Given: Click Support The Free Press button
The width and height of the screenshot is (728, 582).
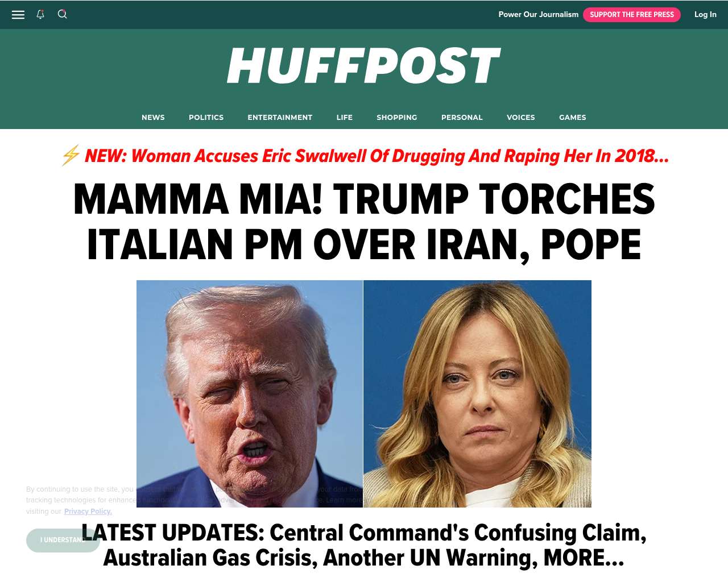Looking at the screenshot, I should click(632, 15).
